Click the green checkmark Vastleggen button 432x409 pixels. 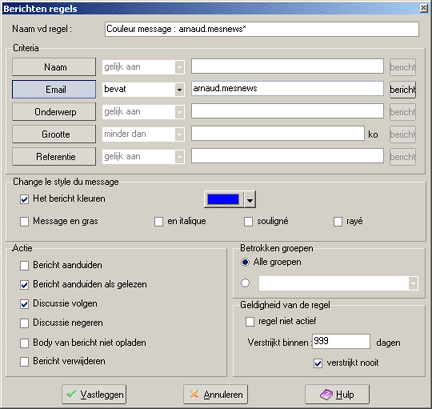[94, 394]
